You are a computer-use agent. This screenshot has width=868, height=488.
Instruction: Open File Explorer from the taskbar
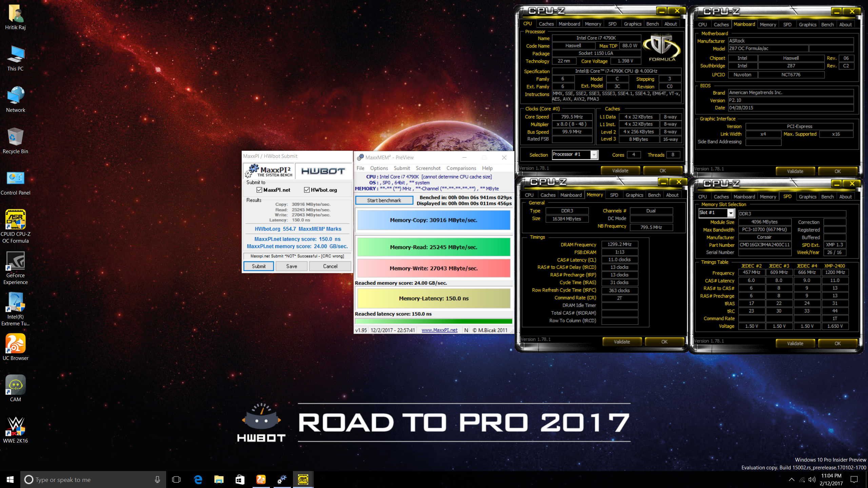219,480
